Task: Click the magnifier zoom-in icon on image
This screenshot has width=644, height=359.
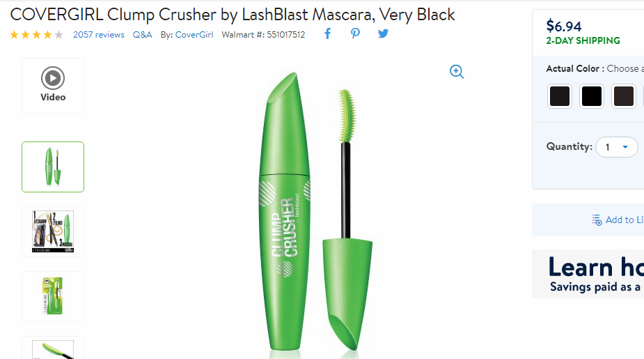Action: (457, 72)
